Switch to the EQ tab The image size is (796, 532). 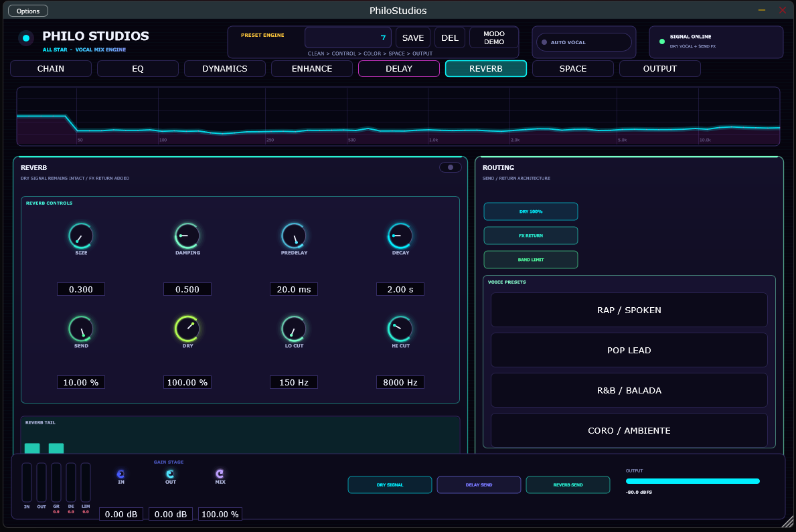click(137, 68)
